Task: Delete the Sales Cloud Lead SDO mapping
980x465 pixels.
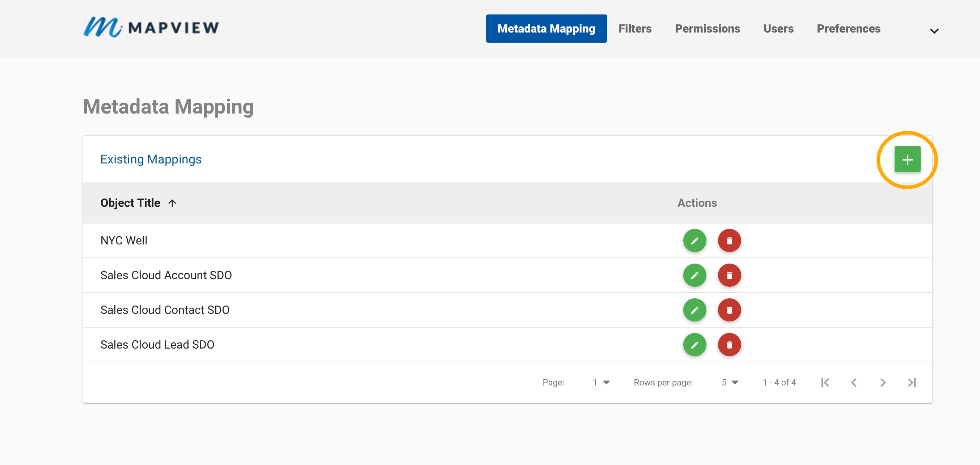Action: [x=729, y=345]
